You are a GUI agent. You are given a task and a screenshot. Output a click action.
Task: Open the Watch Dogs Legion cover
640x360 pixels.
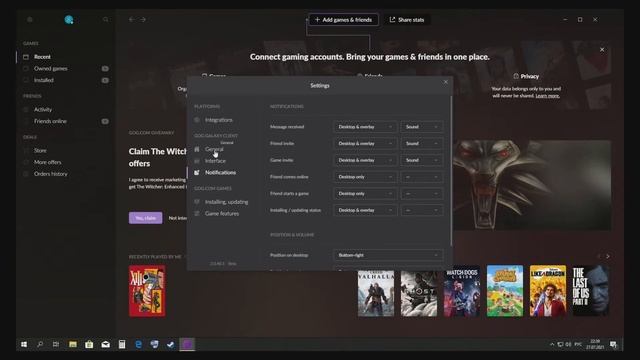pyautogui.click(x=462, y=291)
